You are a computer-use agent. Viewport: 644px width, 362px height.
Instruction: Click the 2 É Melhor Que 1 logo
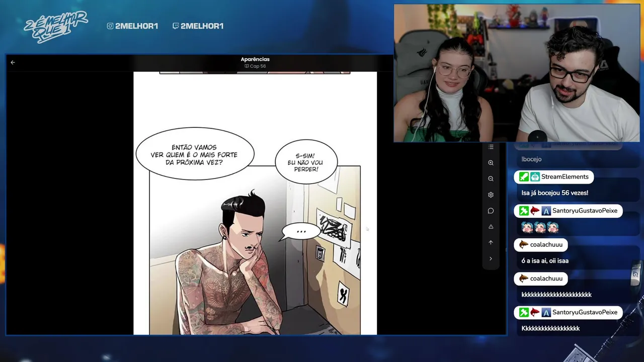[x=56, y=26]
